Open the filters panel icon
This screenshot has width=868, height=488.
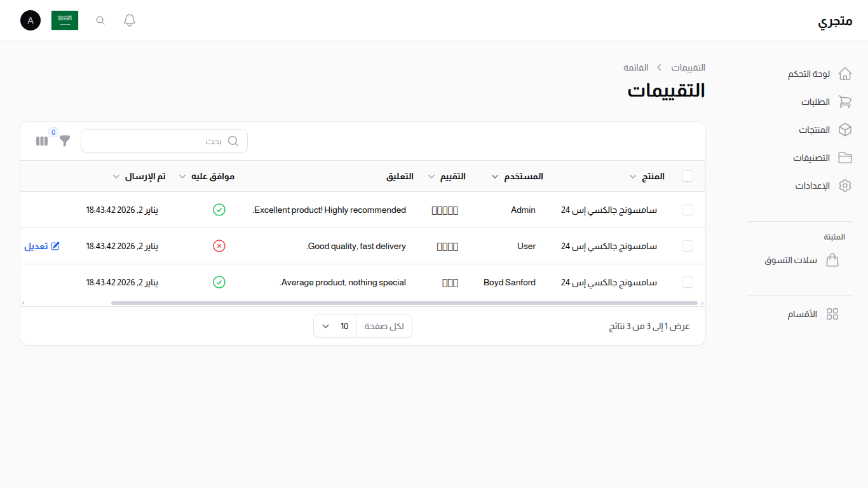tap(64, 141)
